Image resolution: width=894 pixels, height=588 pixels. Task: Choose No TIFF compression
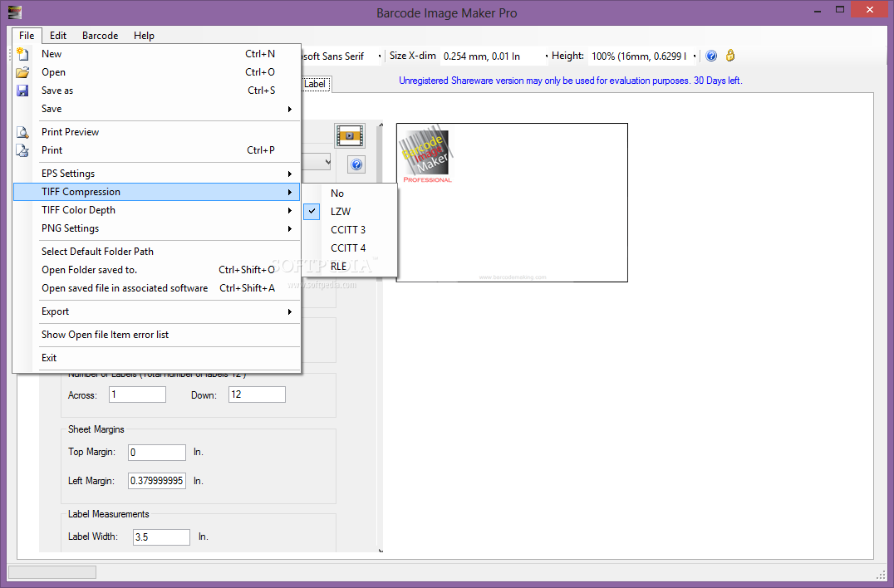coord(350,194)
